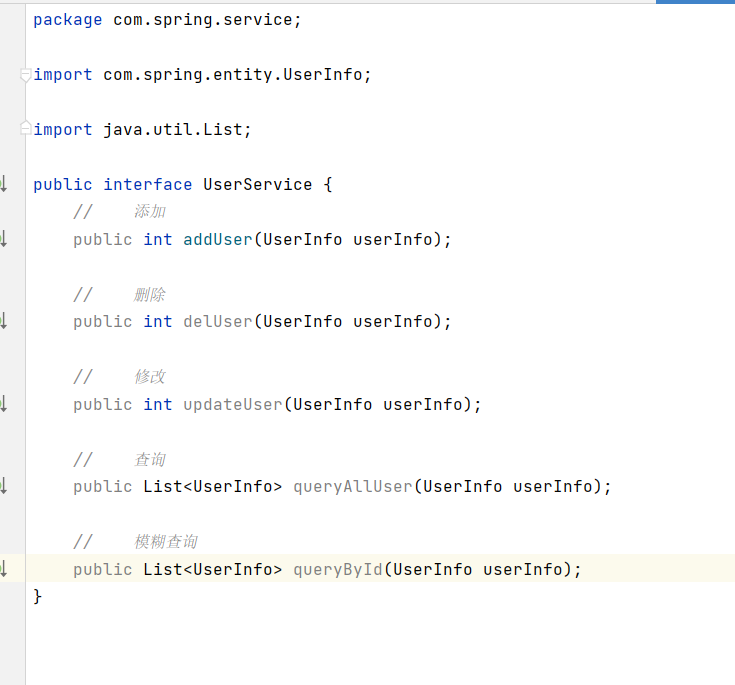Click the int return type of updateUser

coord(158,404)
